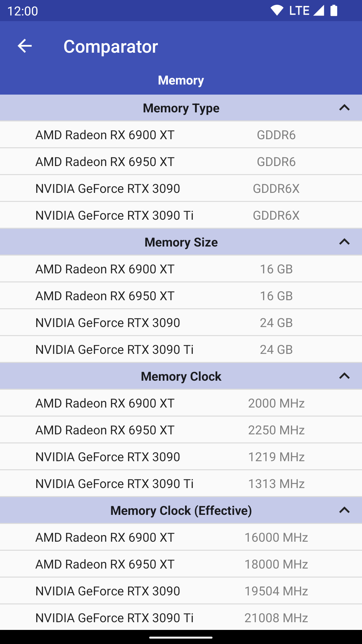Tap 24 GB value for RTX 3090
Screen dimensions: 362x644
coord(276,323)
